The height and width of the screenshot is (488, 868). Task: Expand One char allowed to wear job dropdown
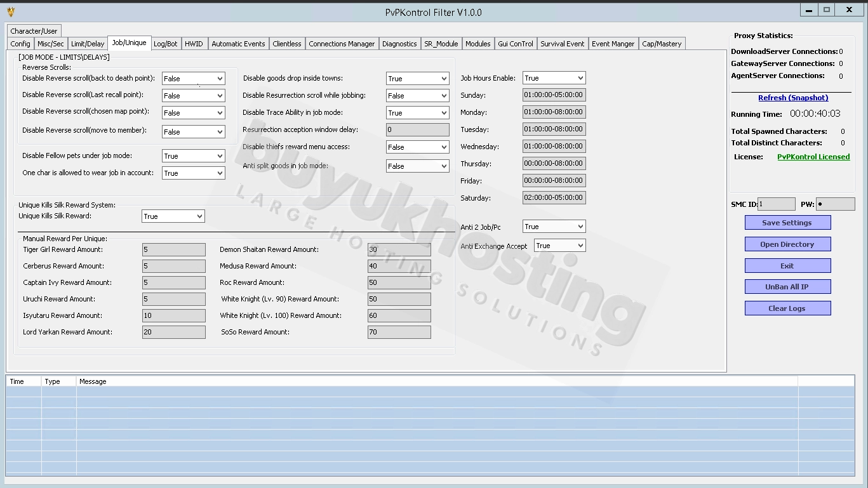[x=193, y=173]
